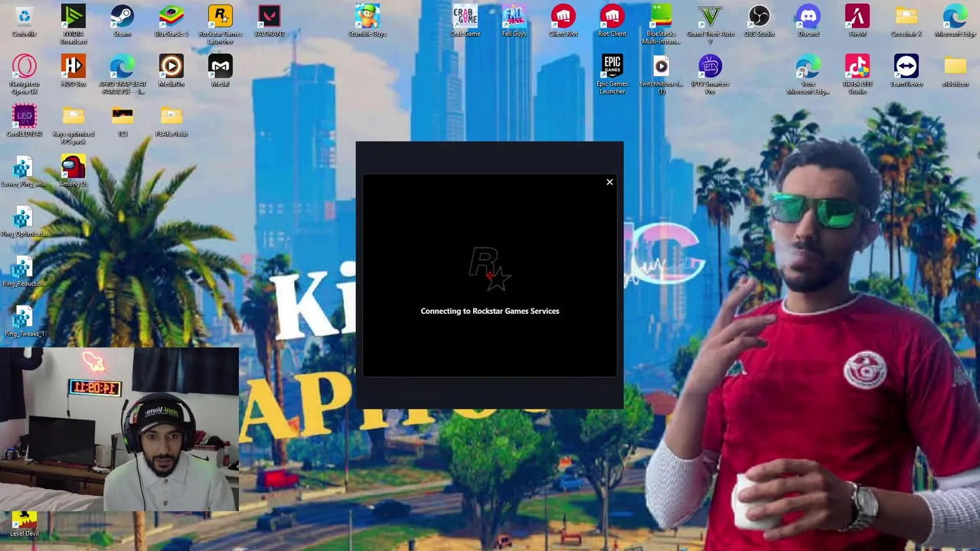Select the Ping_Tweaks_1 registry file

[24, 321]
